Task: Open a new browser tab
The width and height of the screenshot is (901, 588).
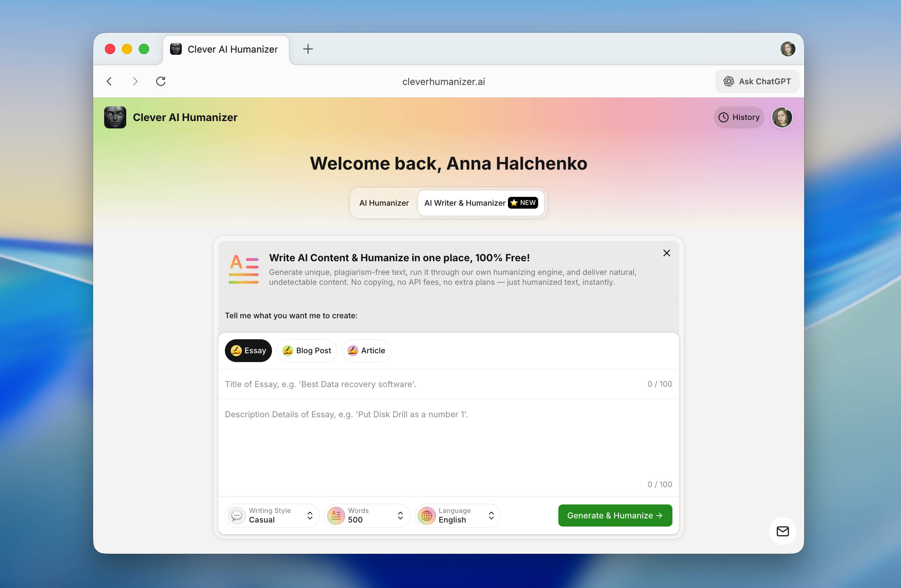Action: coord(308,49)
